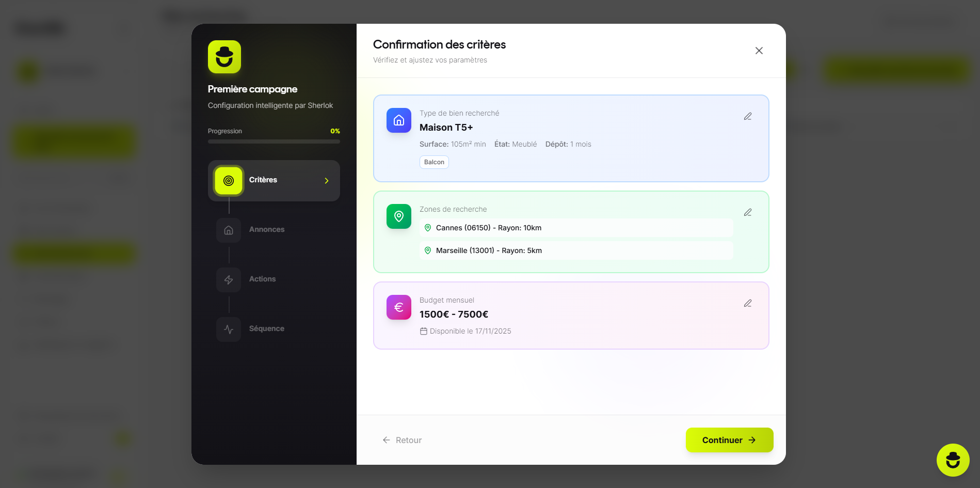Click the pencil icon on Zones de recherche
The height and width of the screenshot is (488, 980).
point(748,212)
